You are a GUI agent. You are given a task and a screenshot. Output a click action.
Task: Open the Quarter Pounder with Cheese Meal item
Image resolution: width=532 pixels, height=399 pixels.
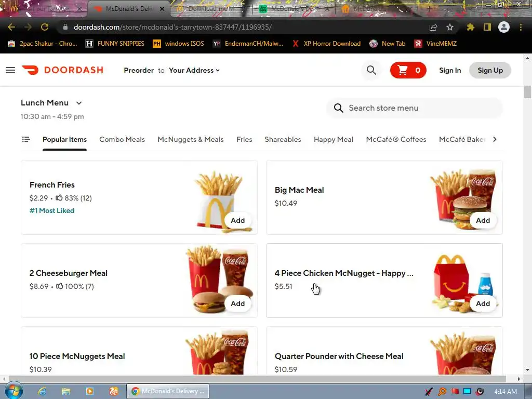coord(384,351)
